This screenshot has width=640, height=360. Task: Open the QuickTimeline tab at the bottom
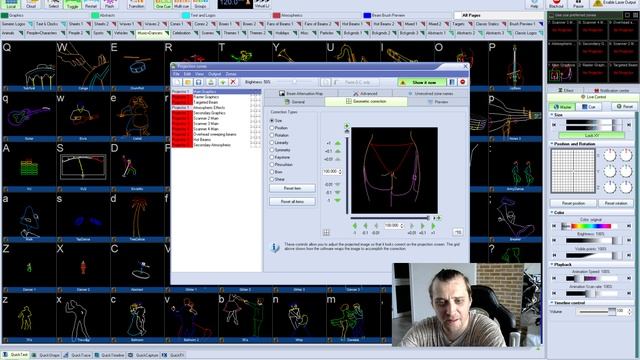(x=109, y=355)
